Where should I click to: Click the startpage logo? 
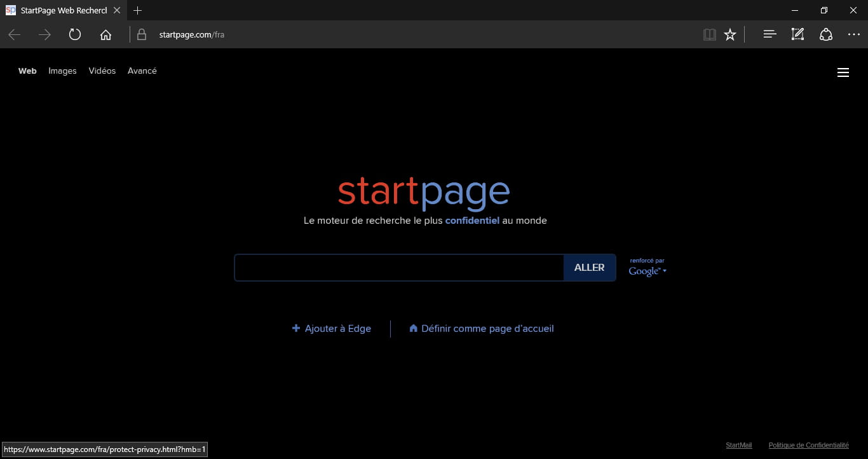(x=424, y=193)
